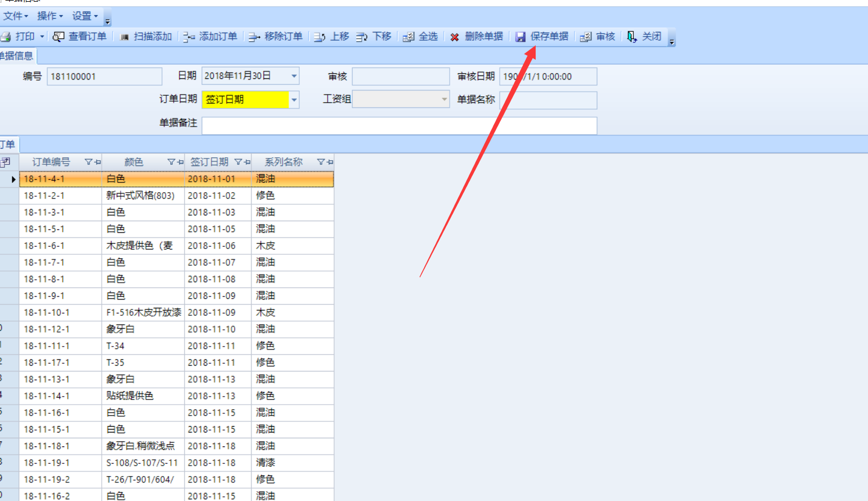
Task: Move row down with 下移 icon
Action: (362, 37)
